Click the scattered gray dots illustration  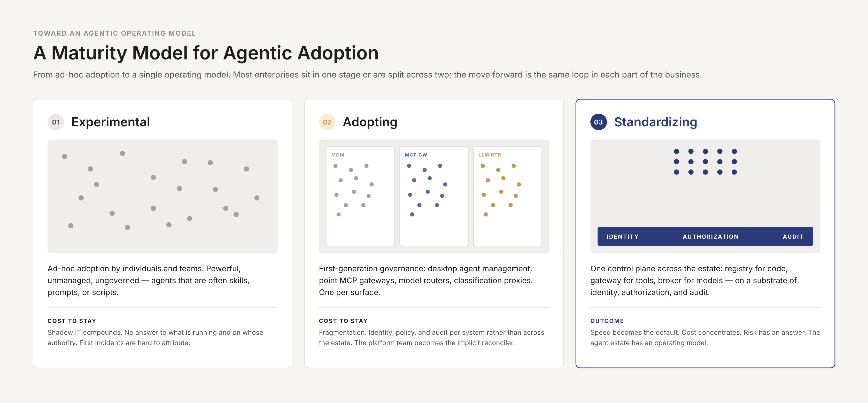[x=162, y=196]
